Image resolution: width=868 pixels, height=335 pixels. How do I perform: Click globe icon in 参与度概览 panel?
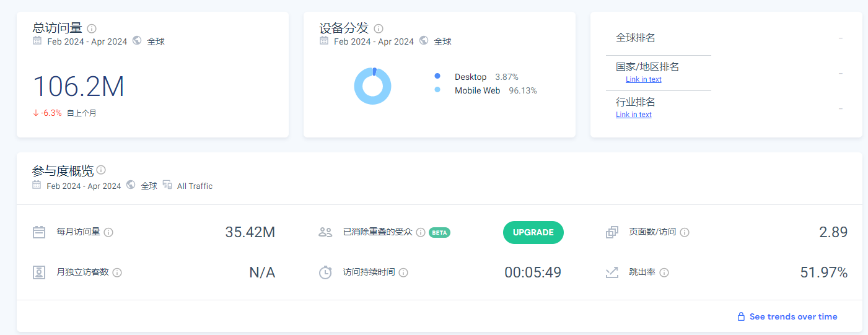pos(131,185)
